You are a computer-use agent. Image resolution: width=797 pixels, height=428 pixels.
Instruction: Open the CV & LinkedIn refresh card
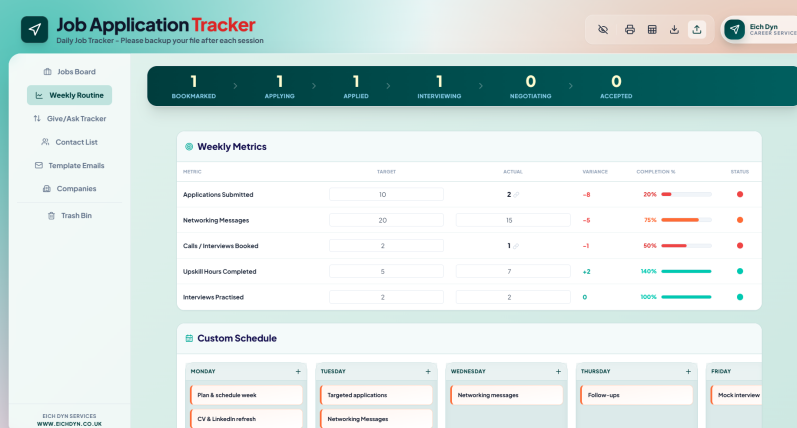(246, 419)
